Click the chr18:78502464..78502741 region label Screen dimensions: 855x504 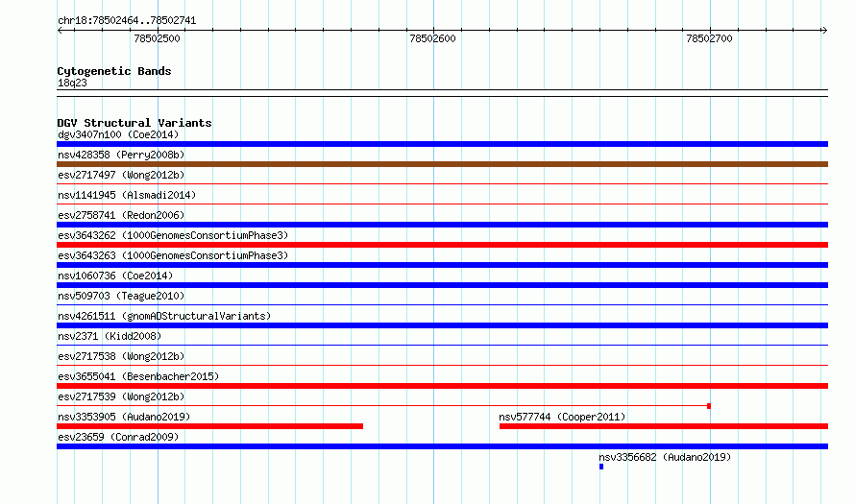click(127, 21)
